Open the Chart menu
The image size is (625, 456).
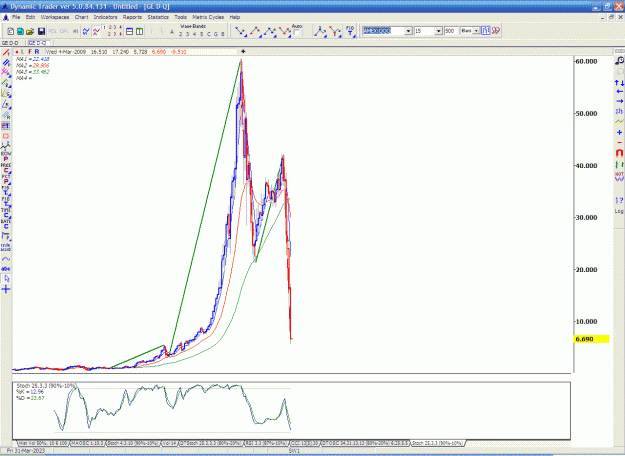coord(81,17)
